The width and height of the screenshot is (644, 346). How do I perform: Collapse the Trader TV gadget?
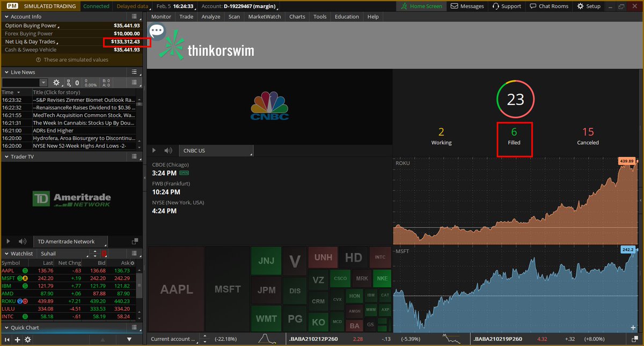point(6,157)
